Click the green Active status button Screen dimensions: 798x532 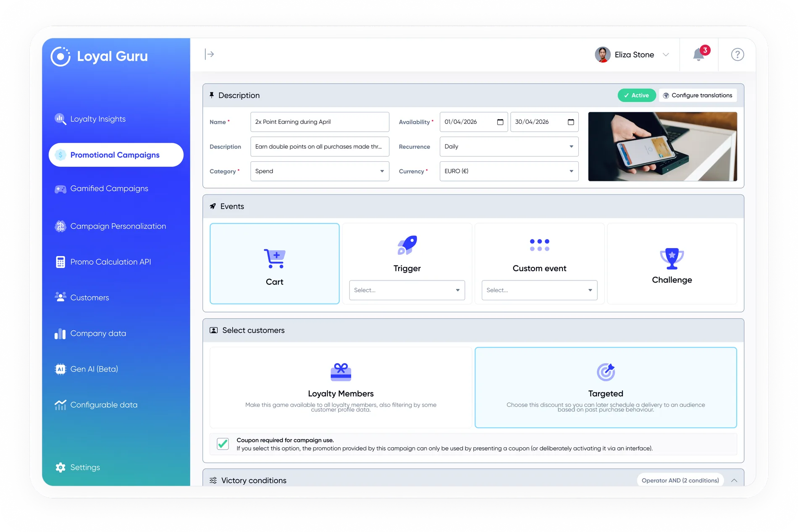point(636,95)
